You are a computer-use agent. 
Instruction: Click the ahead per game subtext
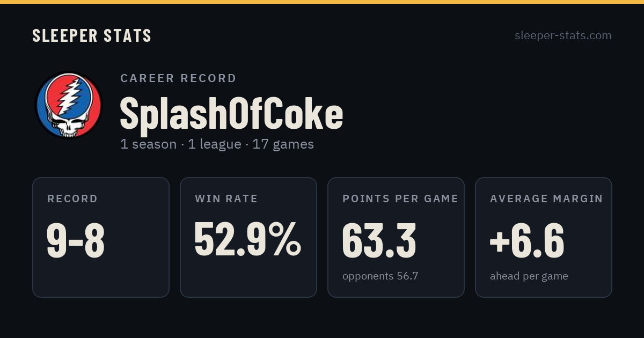tap(529, 276)
